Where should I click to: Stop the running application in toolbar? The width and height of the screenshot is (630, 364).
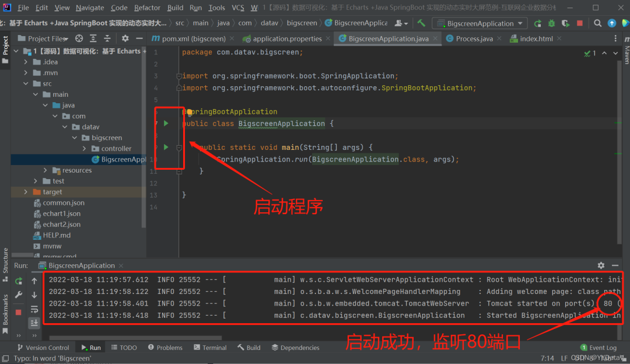coord(580,23)
